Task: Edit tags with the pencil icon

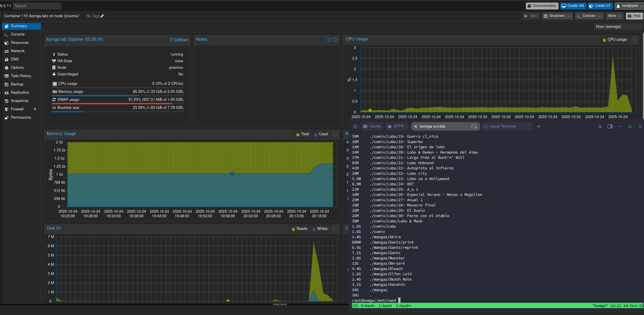Action: click(102, 16)
